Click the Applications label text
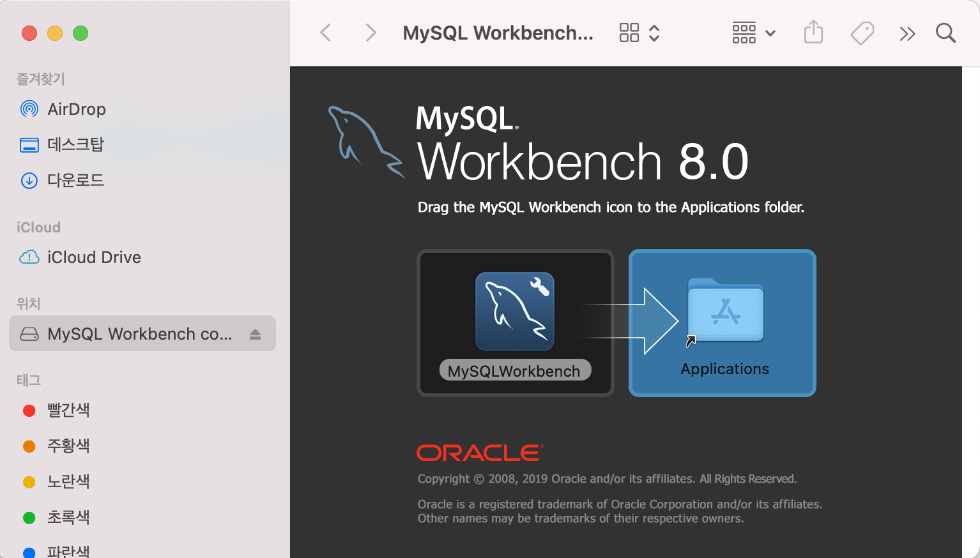 725,369
